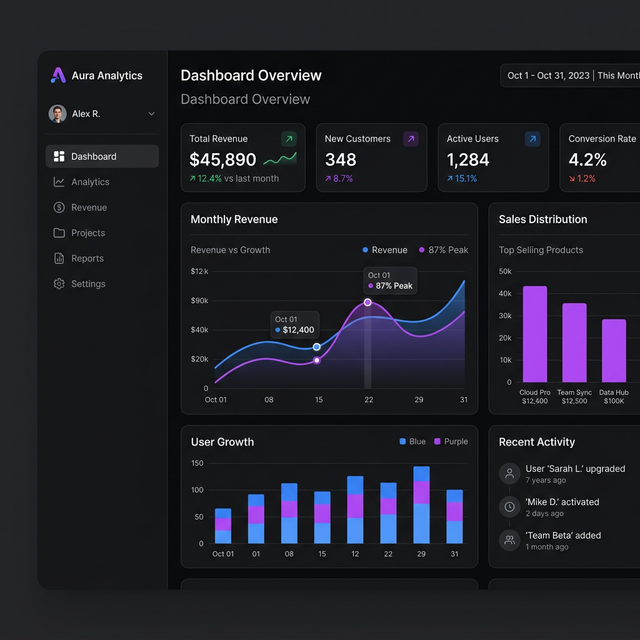
Task: Click the user icon beside Sarah L. upgraded
Action: click(510, 473)
